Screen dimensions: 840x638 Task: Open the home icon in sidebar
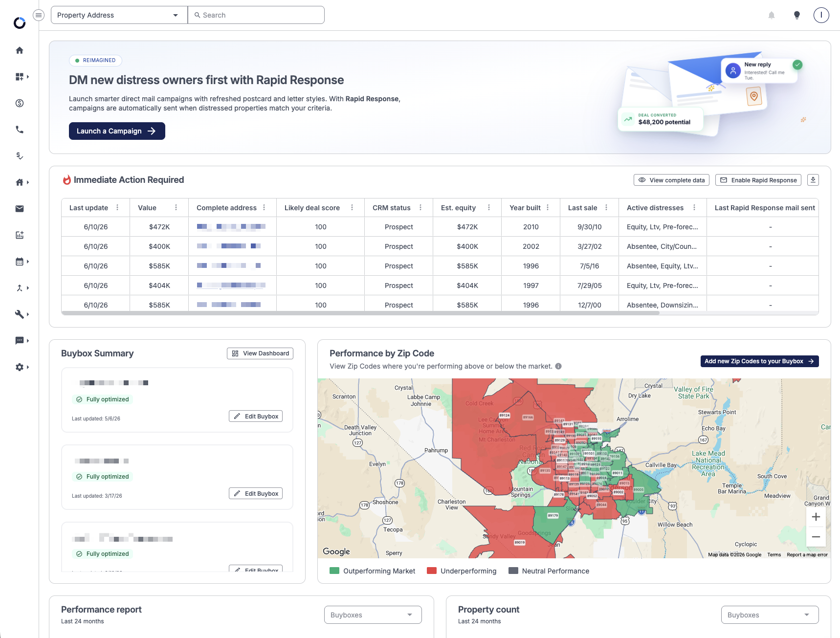[20, 50]
